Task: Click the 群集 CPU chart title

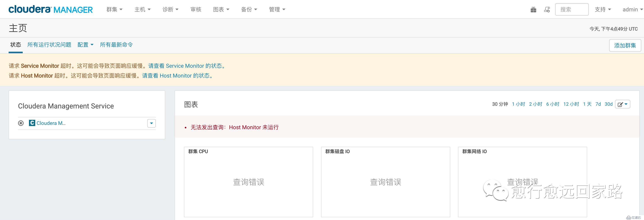Action: pyautogui.click(x=198, y=151)
